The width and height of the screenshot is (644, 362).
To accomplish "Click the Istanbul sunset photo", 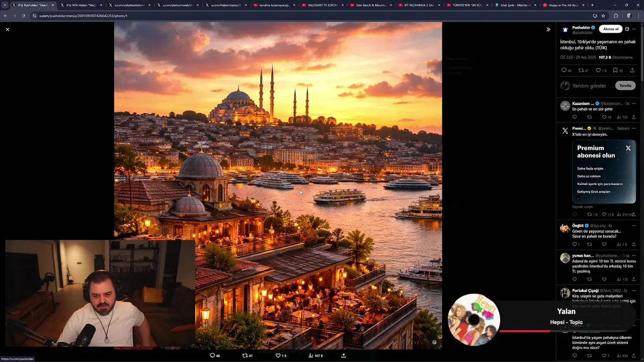I will (278, 186).
